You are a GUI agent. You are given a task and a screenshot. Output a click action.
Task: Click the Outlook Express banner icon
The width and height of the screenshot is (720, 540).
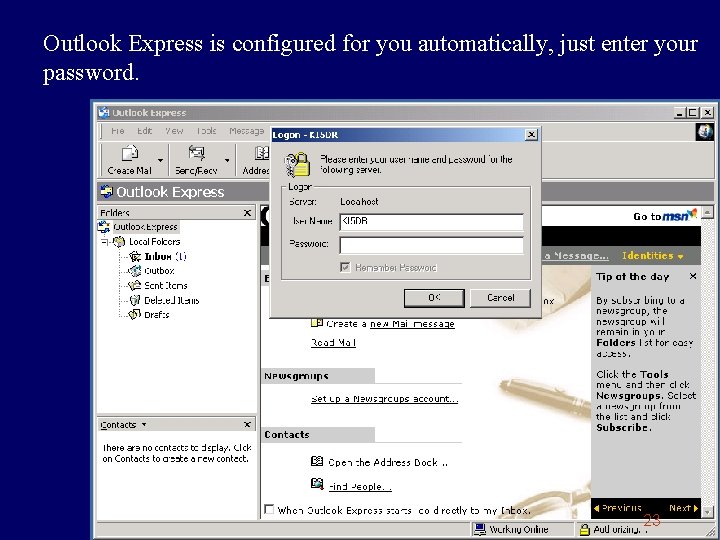[107, 191]
